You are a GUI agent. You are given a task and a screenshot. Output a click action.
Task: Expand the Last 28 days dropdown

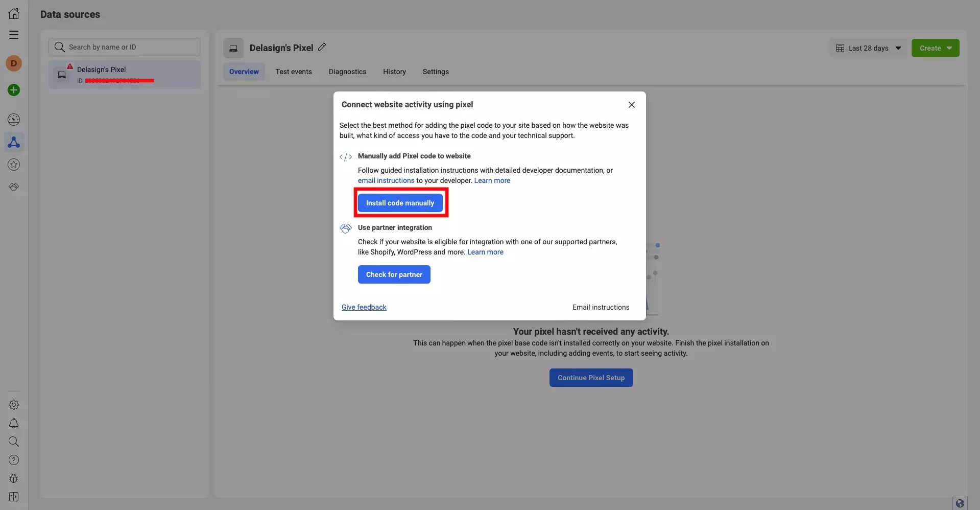point(868,48)
